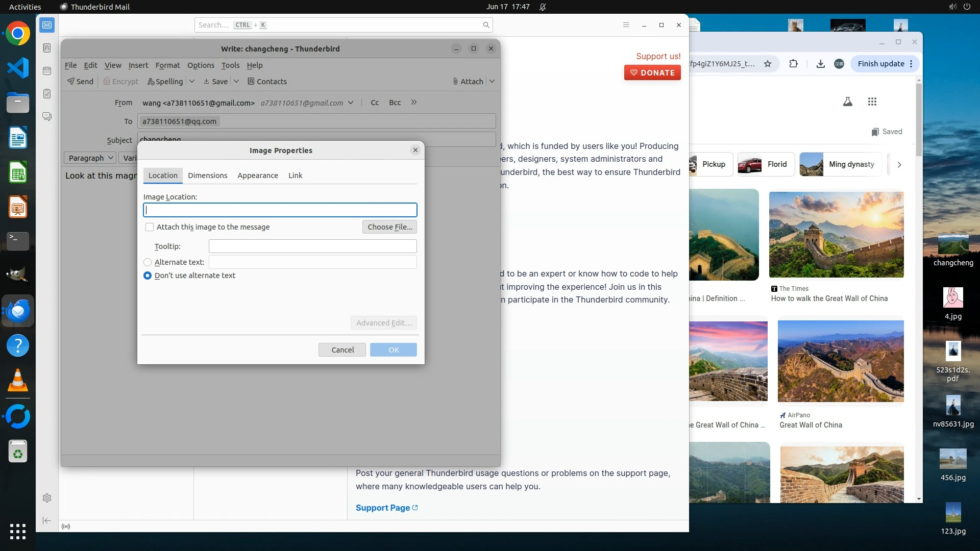Click the Choose File button
980x551 pixels.
[389, 227]
